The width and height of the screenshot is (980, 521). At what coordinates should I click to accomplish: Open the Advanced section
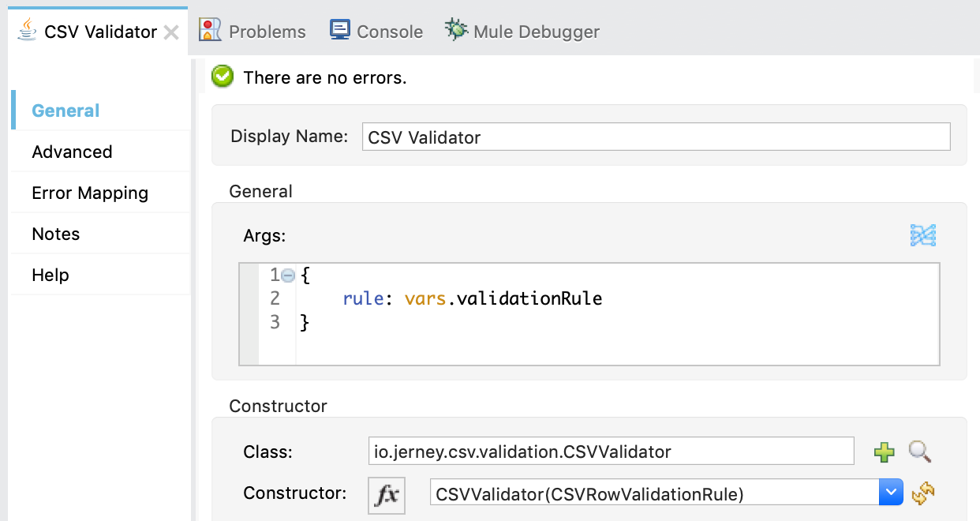tap(72, 152)
